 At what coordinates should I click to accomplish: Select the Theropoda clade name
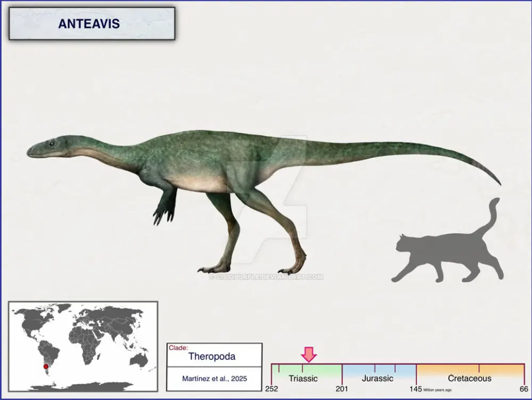[212, 357]
